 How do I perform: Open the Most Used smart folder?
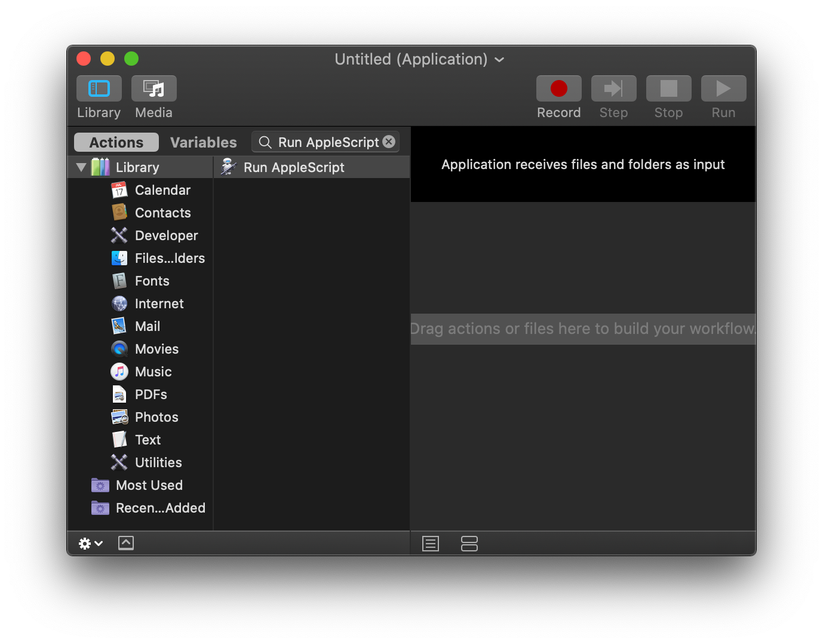(x=140, y=485)
